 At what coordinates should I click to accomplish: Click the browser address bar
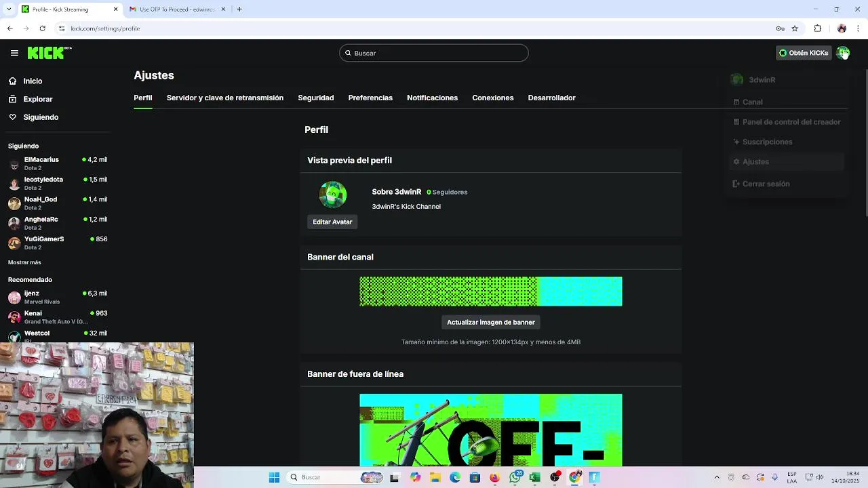(x=420, y=28)
